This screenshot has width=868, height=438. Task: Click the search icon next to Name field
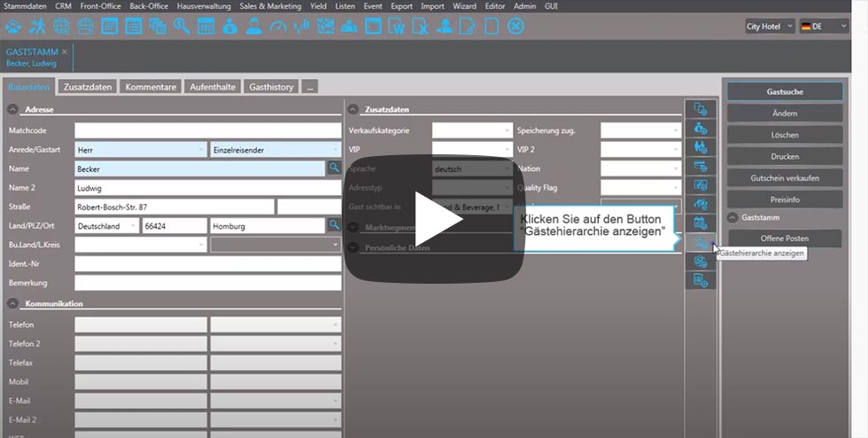(334, 168)
